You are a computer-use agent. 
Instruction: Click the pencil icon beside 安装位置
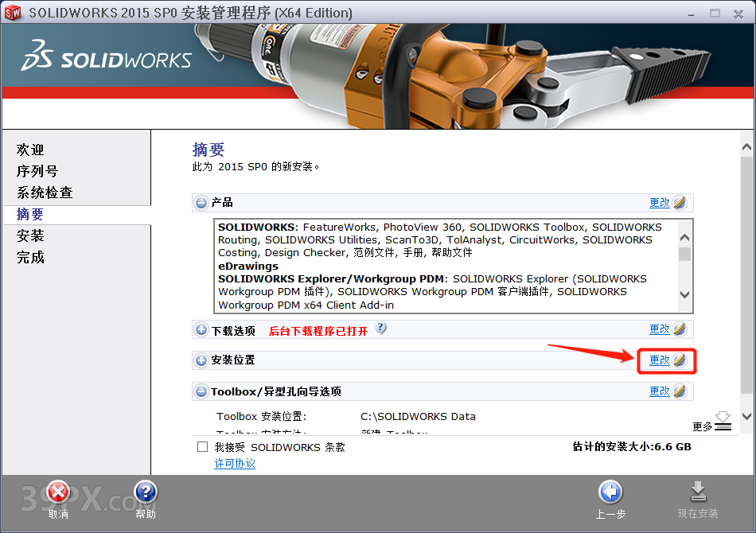tap(680, 360)
